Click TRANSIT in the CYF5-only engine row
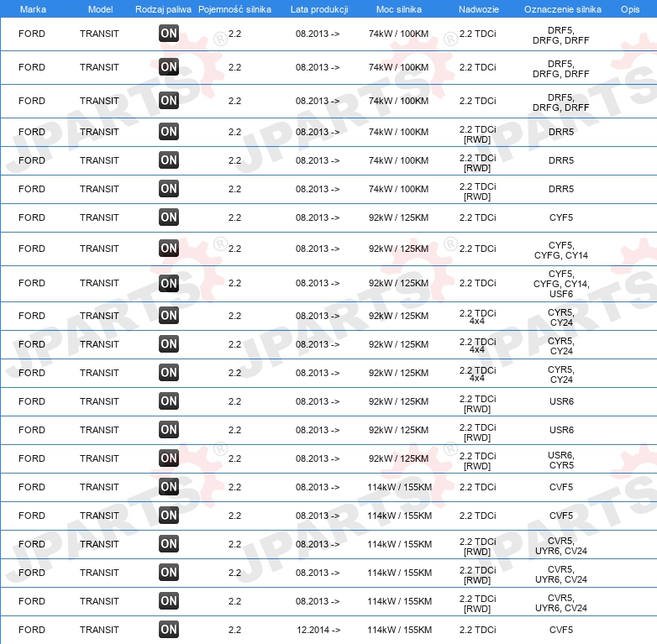This screenshot has height=644, width=657. 99,217
